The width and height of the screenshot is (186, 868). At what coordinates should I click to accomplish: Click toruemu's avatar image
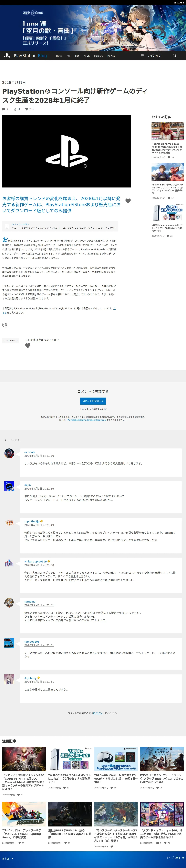(x=9, y=603)
